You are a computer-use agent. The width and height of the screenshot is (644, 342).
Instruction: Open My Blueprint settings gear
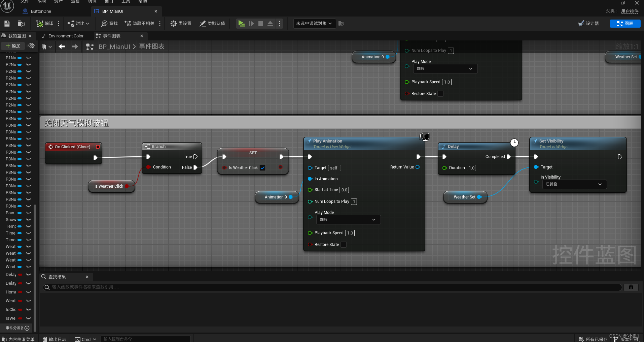[x=32, y=46]
